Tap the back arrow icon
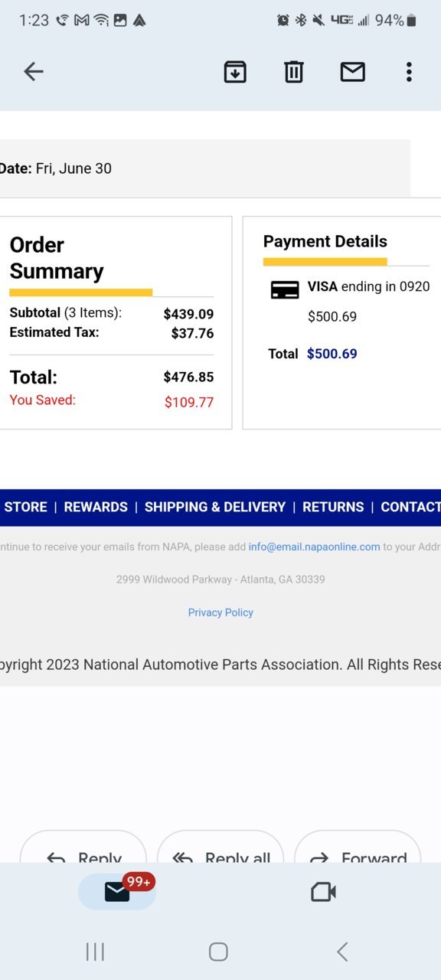The width and height of the screenshot is (441, 980). point(34,72)
